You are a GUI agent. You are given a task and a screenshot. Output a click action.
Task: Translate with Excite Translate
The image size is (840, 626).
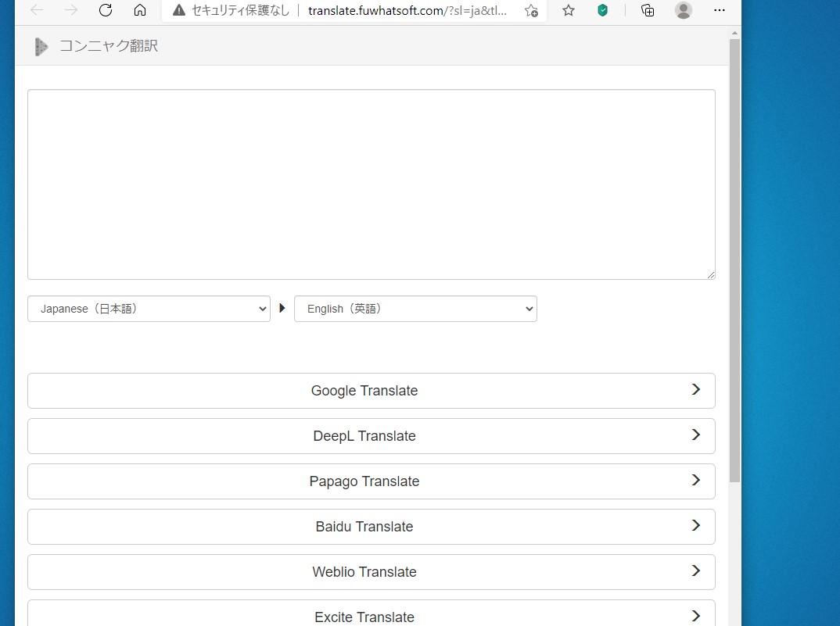coord(372,613)
